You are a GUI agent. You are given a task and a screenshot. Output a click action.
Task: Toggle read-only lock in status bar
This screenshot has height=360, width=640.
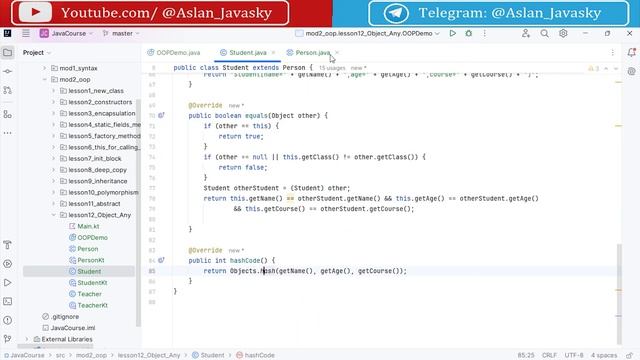(629, 355)
